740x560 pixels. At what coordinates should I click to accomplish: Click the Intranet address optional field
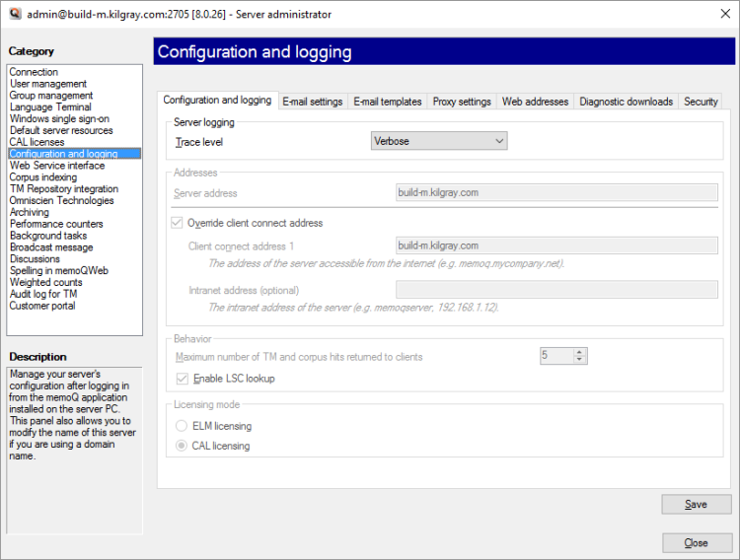[x=556, y=290]
